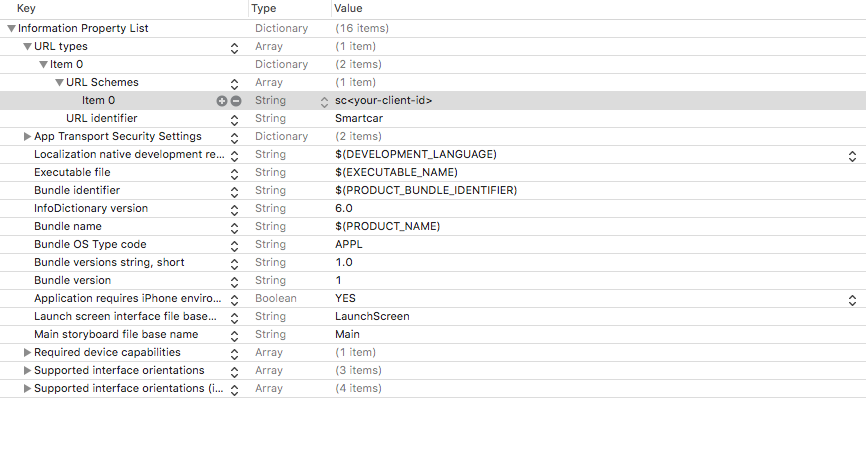Expand Supported interface orientations with 3 items
Viewport: 866px width, 464px height.
point(27,371)
